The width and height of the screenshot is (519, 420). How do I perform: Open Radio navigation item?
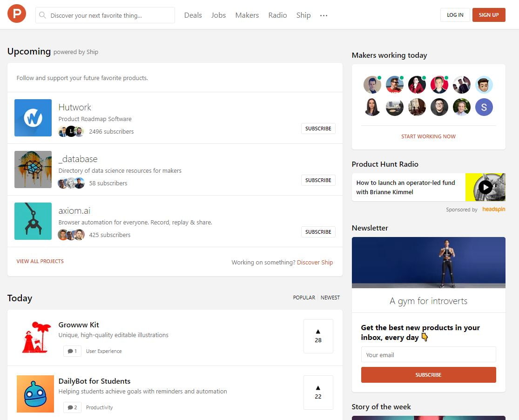click(277, 15)
